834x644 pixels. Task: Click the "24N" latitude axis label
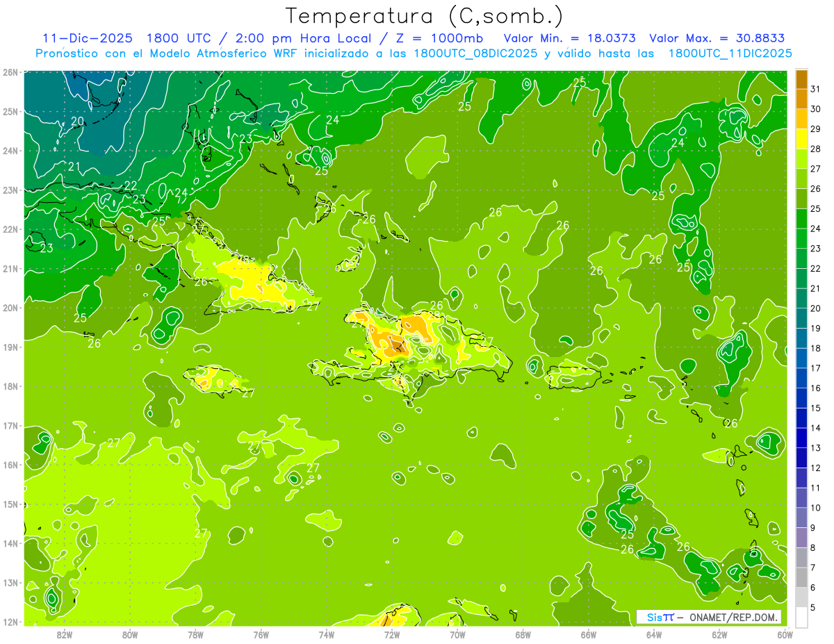(10, 151)
